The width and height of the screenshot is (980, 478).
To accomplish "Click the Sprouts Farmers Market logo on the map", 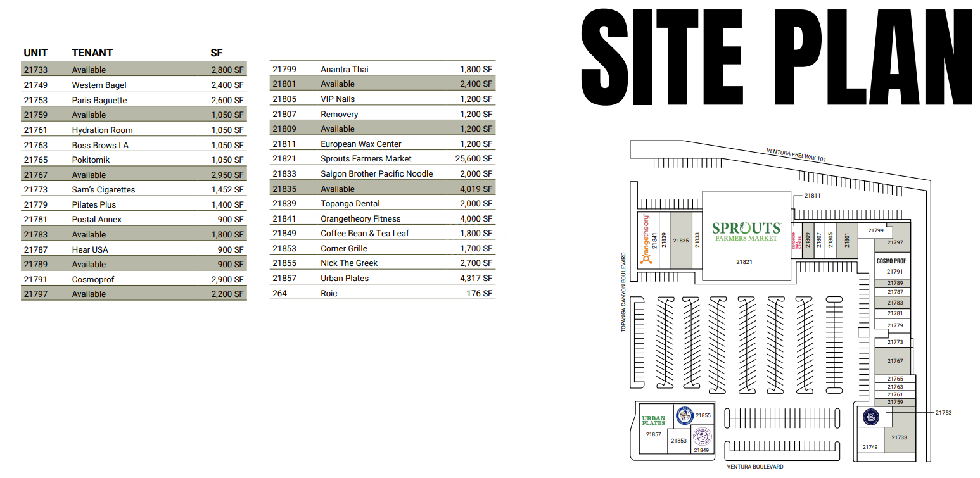I will (746, 231).
